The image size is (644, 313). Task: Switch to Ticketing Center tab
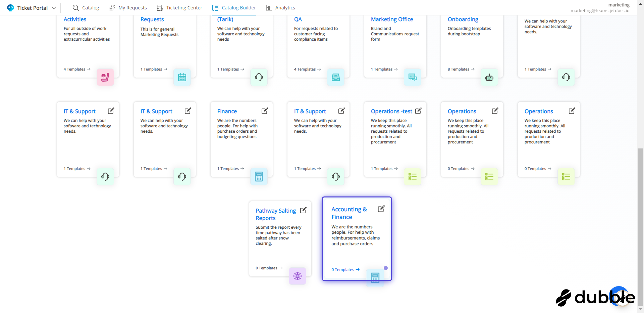(x=179, y=8)
